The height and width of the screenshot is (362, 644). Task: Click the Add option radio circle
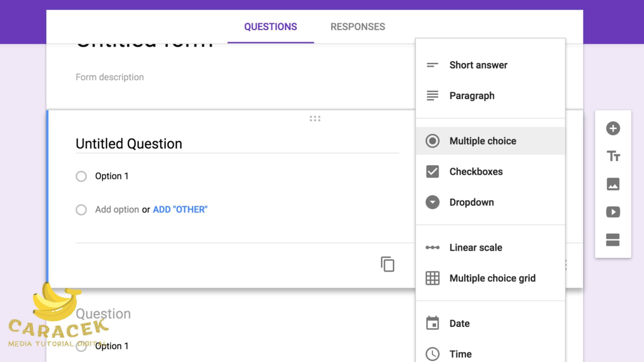point(81,210)
